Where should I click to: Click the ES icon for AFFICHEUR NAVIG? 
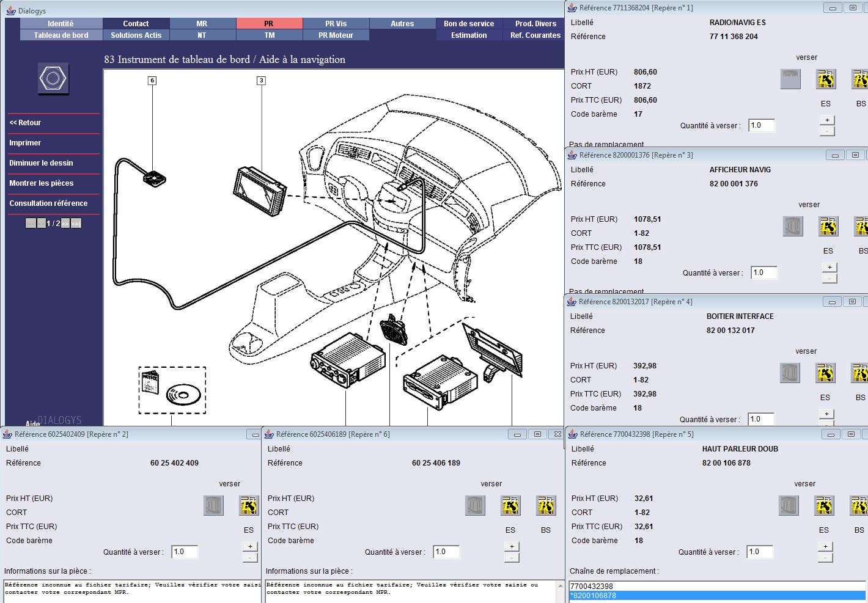[828, 227]
